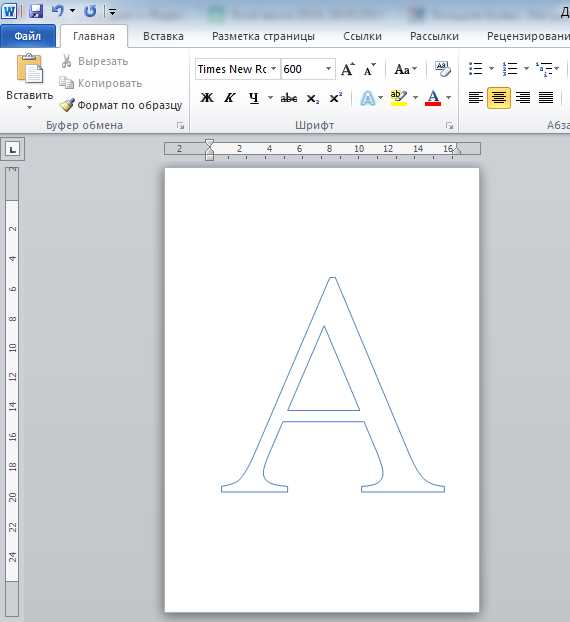The height and width of the screenshot is (622, 570).
Task: Click the Subscript icon
Action: (313, 98)
